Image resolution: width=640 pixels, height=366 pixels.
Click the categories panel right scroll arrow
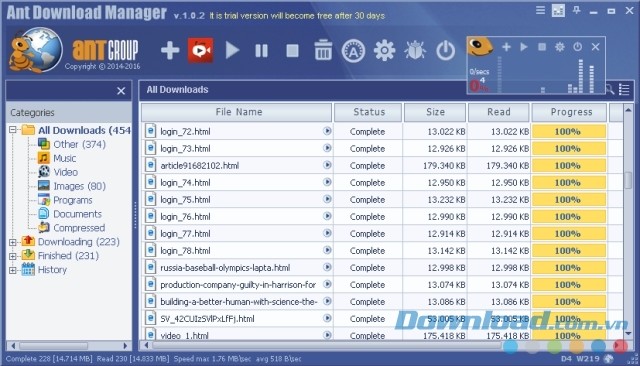coord(125,346)
